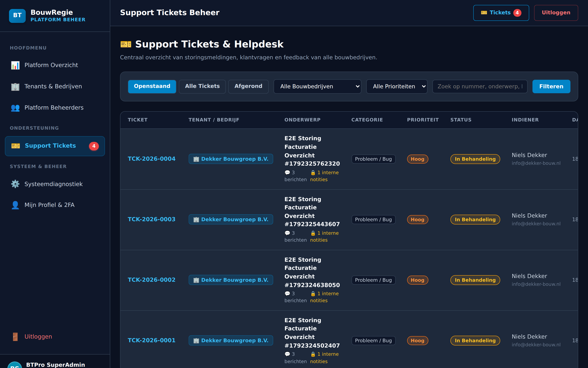This screenshot has height=368, width=588.
Task: Open Platform Beheerders menu item
Action: [x=55, y=108]
